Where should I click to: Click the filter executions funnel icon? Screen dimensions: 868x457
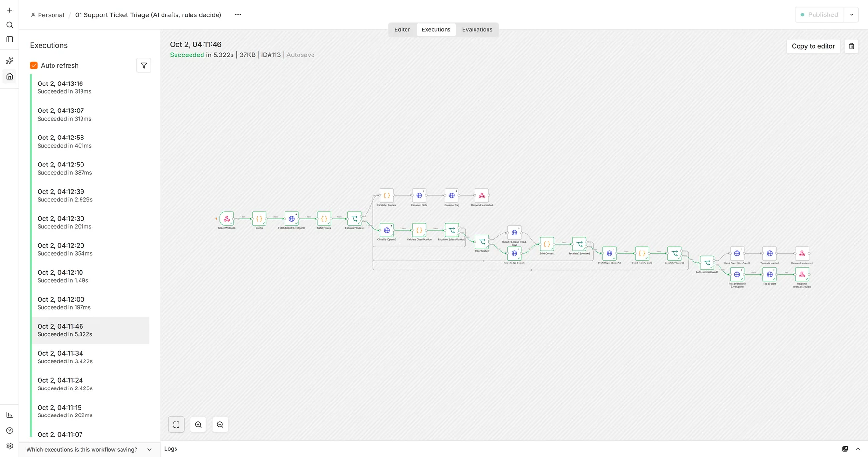coord(144,66)
